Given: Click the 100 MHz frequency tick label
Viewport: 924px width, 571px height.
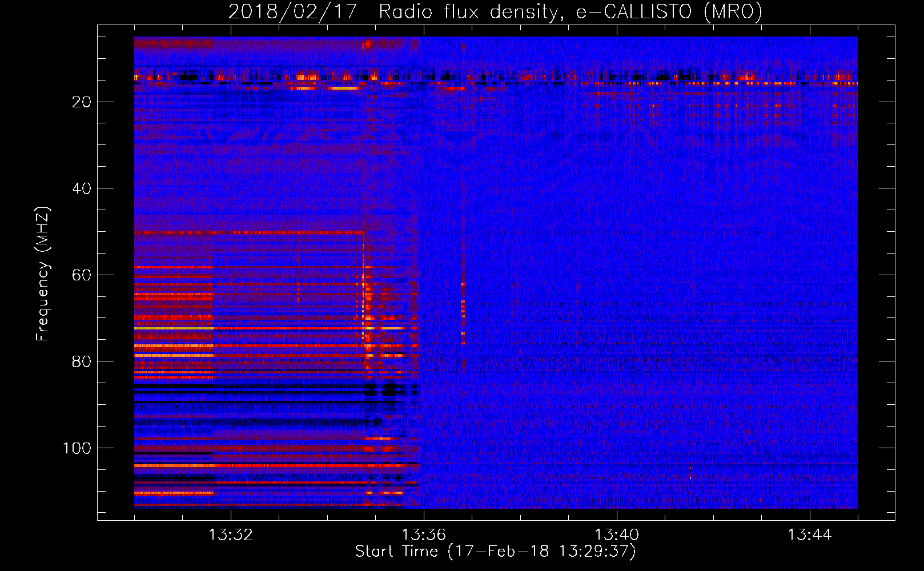Looking at the screenshot, I should pyautogui.click(x=77, y=448).
